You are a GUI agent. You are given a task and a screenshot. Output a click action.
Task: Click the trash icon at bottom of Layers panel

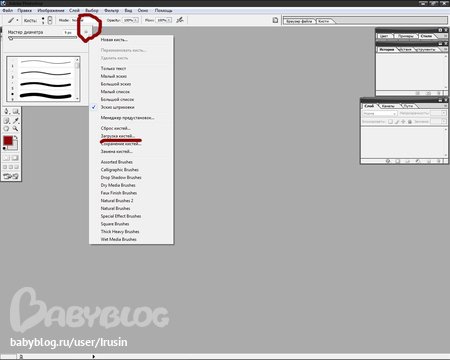click(439, 161)
